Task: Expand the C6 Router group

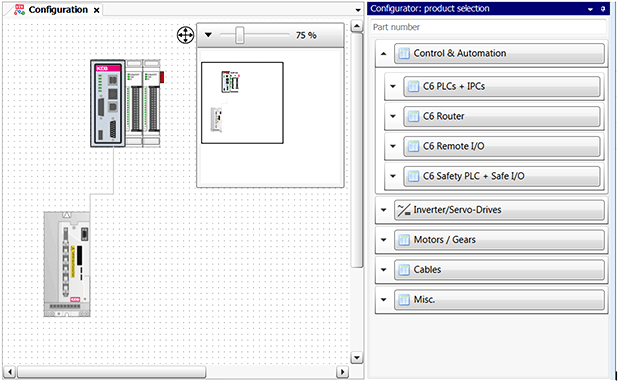Action: tap(393, 116)
